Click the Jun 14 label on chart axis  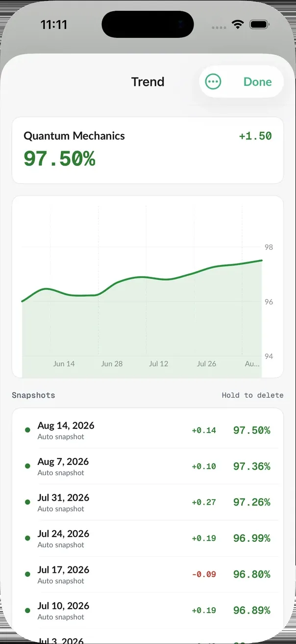pos(64,364)
